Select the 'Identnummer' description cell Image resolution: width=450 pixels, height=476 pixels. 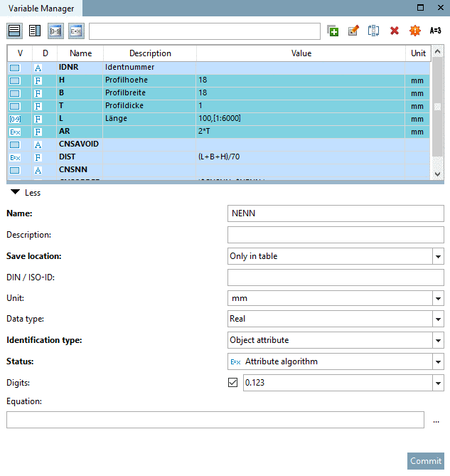[149, 68]
